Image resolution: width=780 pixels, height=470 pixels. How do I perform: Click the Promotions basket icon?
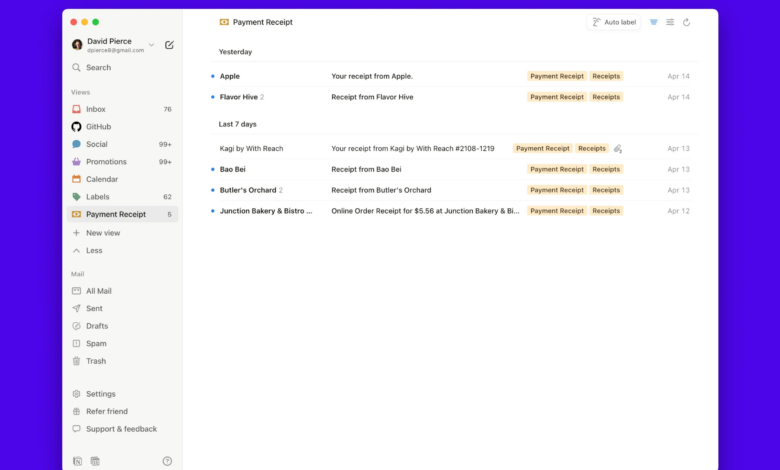[76, 162]
